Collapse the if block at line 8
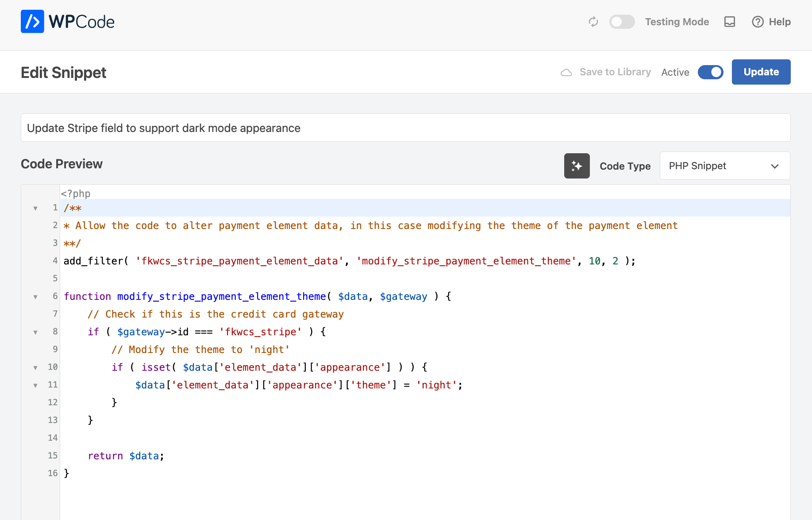The image size is (812, 520). coord(35,332)
